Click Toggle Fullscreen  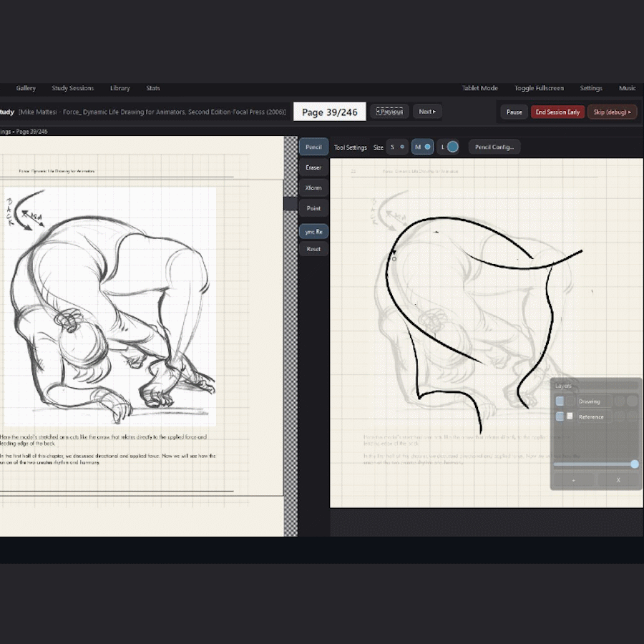click(539, 88)
